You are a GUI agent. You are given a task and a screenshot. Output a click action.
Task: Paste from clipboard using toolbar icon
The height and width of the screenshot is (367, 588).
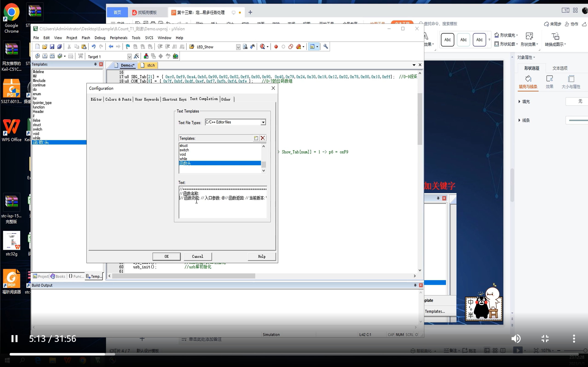(x=84, y=47)
